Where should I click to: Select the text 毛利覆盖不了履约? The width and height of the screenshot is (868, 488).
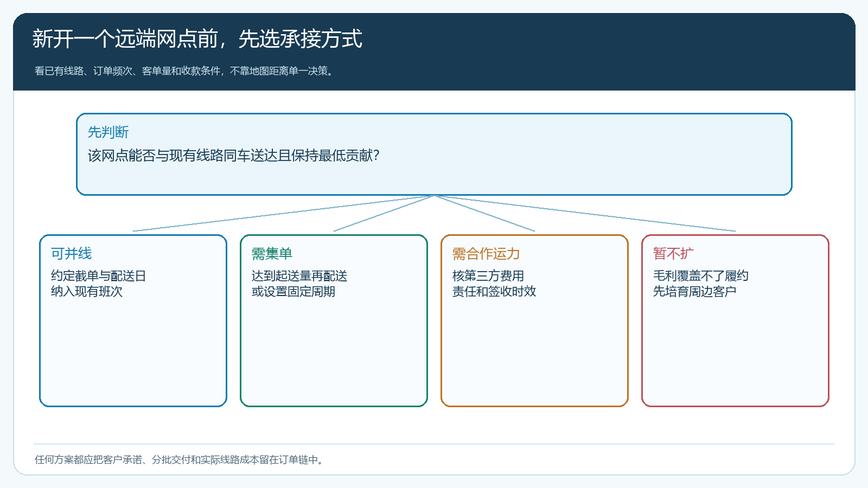[700, 276]
